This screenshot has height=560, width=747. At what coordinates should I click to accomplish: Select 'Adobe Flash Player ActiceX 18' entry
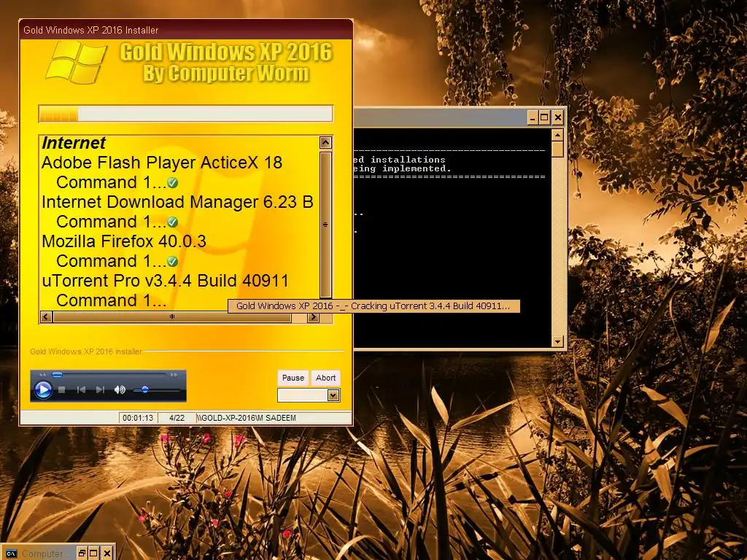(x=162, y=163)
